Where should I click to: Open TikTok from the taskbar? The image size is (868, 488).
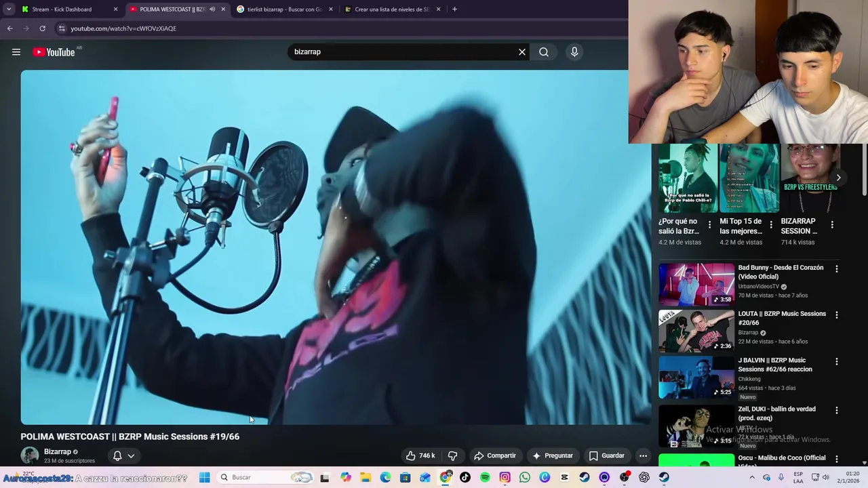click(x=465, y=477)
